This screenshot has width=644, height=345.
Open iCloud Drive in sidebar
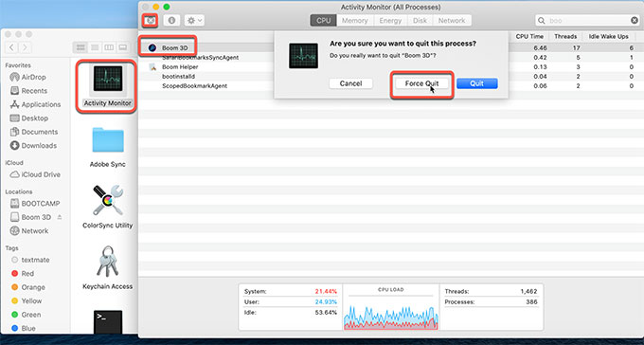[x=35, y=174]
